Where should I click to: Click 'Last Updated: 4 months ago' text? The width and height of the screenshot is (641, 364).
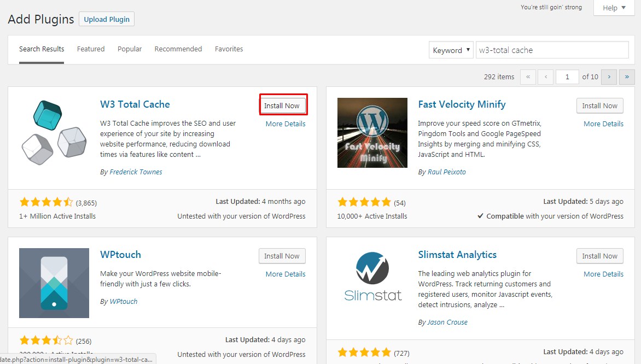(260, 202)
